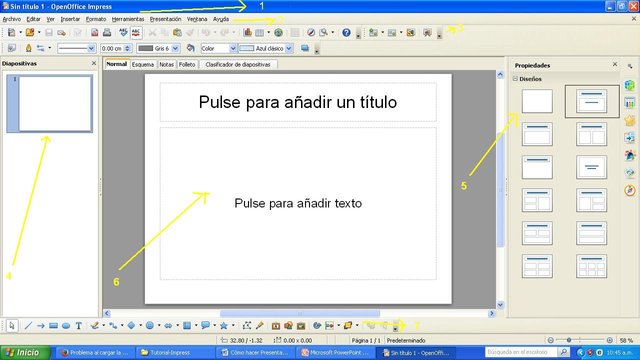Open the Presentación menu
This screenshot has height=360, width=640.
pyautogui.click(x=165, y=19)
